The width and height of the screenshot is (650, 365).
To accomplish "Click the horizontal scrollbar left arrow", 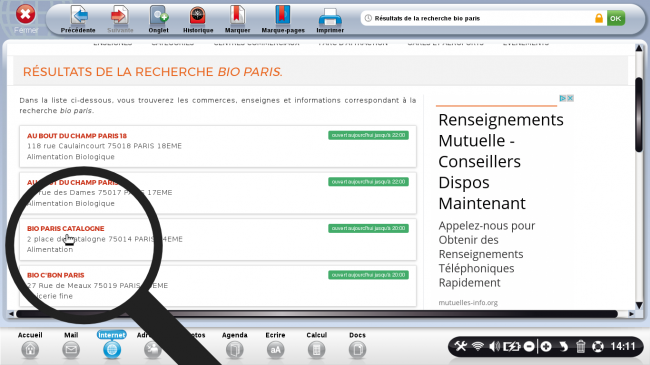I will [x=11, y=314].
